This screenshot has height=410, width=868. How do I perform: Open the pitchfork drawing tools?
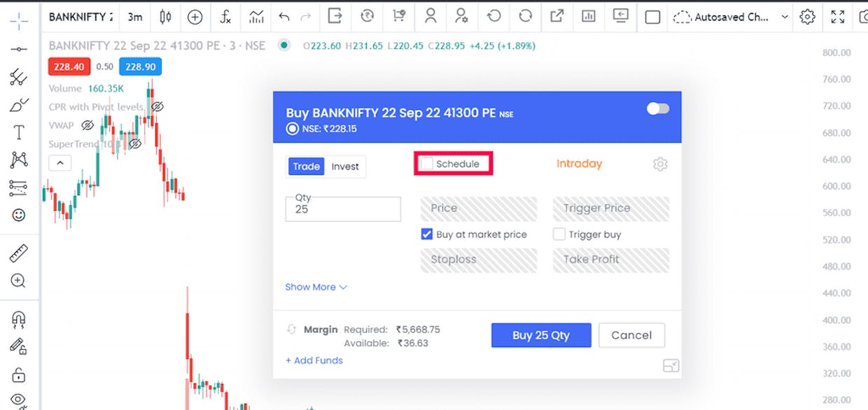[x=19, y=77]
